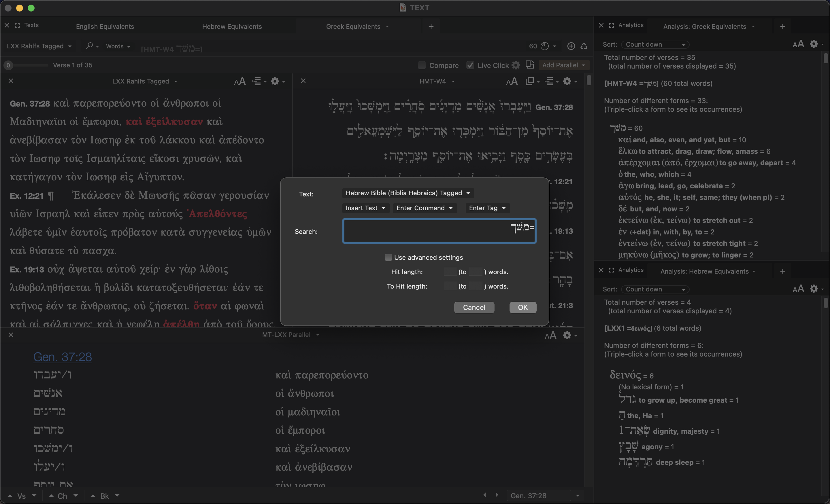Click the search magnifier icon in toolbar

coord(89,46)
